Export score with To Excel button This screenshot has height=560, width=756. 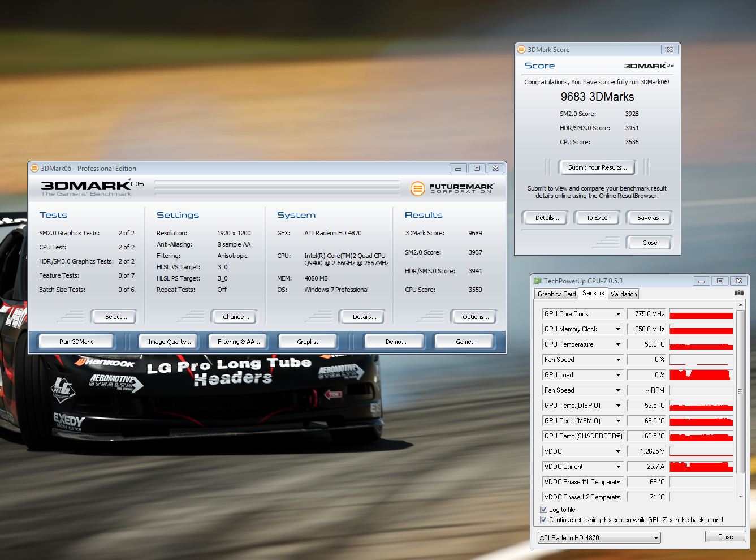point(597,218)
